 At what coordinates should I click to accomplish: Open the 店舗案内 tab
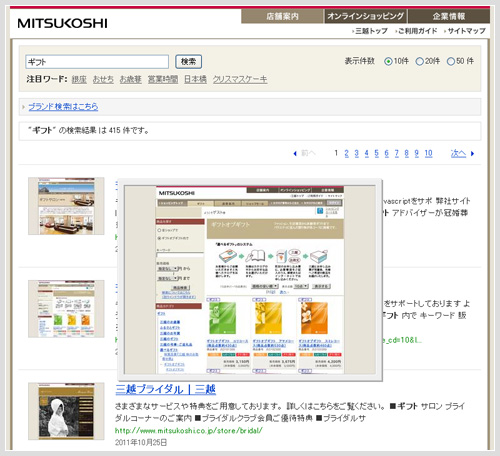click(282, 16)
